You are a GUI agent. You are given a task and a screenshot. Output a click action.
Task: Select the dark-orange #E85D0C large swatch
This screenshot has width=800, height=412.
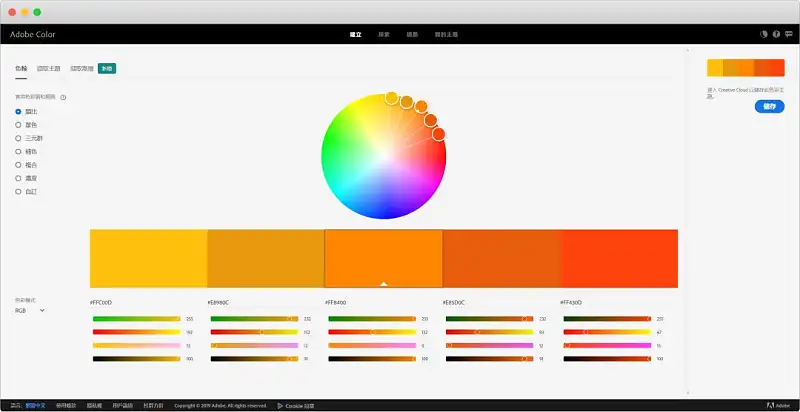point(502,259)
